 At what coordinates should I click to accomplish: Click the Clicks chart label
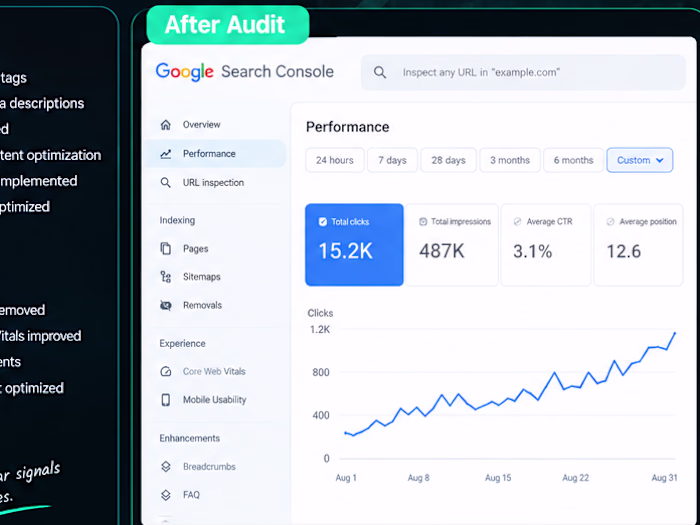(x=320, y=313)
